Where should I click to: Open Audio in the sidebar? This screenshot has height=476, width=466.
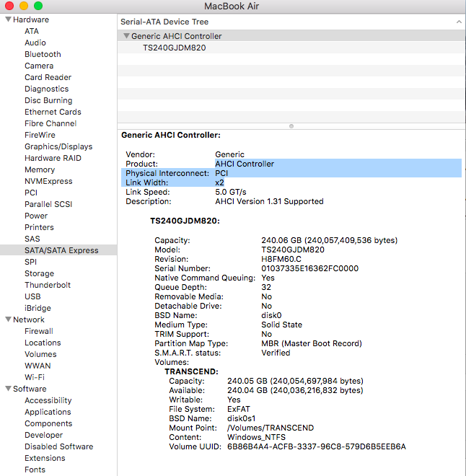click(x=35, y=43)
